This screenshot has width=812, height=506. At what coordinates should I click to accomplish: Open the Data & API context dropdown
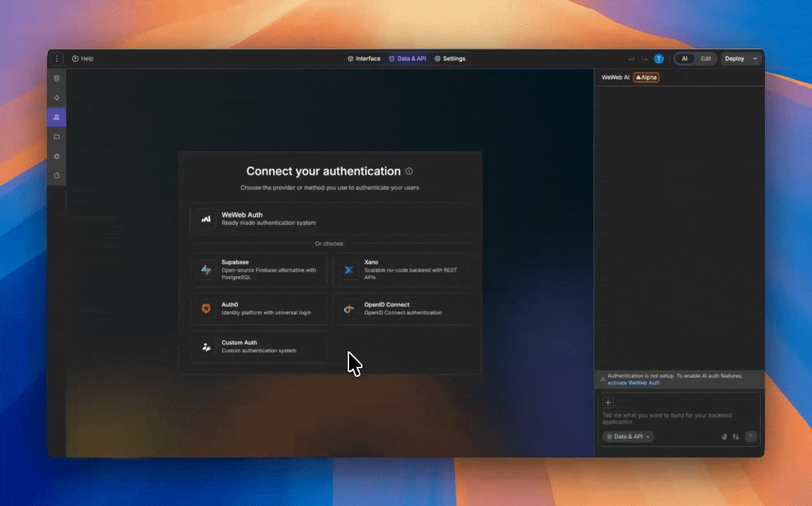click(628, 436)
